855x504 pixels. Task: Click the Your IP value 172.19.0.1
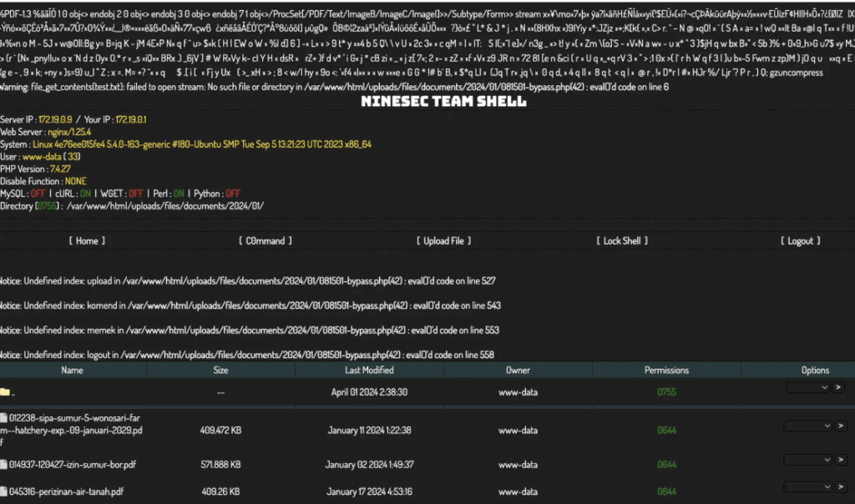131,119
